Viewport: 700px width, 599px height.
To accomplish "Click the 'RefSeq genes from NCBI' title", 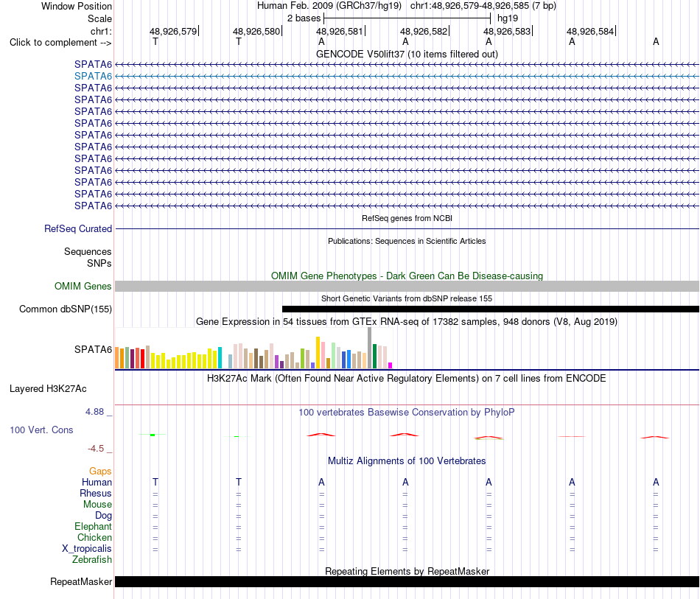I will [x=407, y=218].
